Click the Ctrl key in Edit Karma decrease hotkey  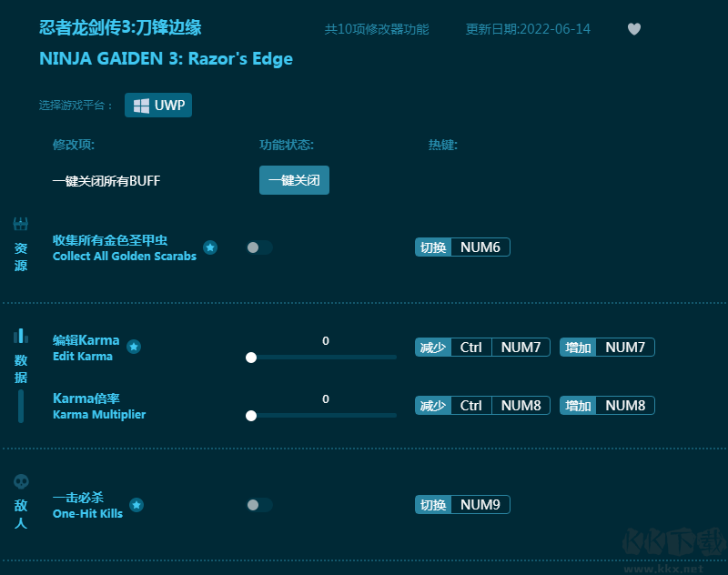click(470, 348)
